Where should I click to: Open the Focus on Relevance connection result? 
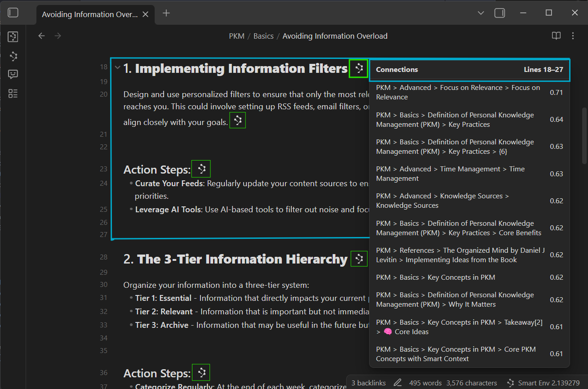pyautogui.click(x=459, y=92)
